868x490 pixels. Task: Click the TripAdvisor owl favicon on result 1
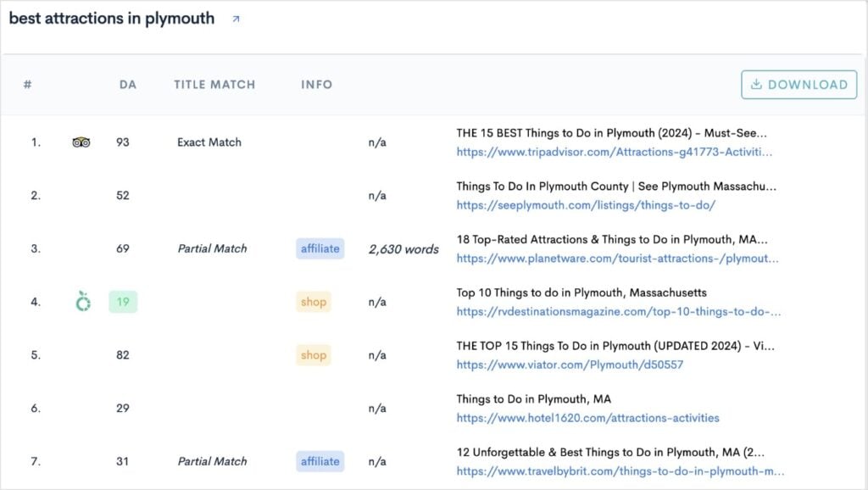81,142
